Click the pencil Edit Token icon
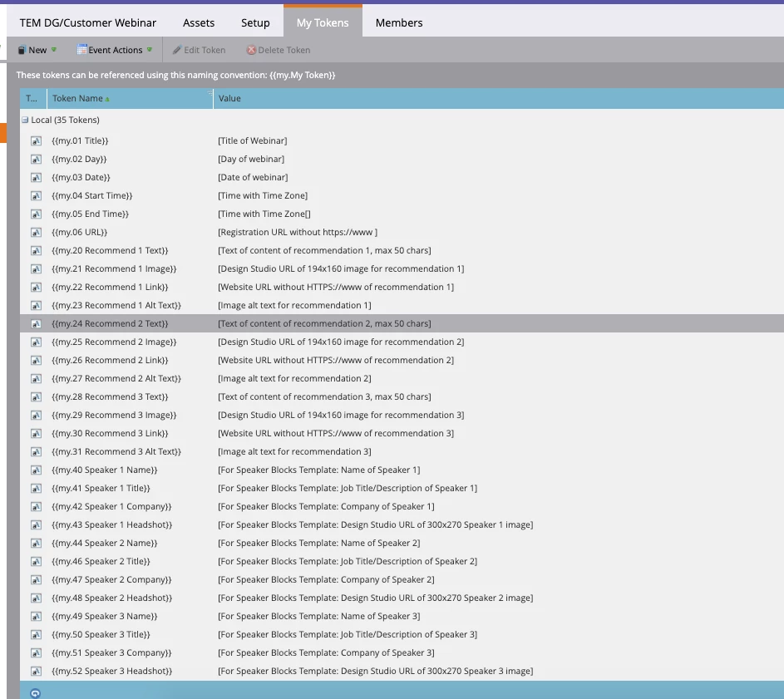Viewport: 784px width, 699px height. [177, 50]
